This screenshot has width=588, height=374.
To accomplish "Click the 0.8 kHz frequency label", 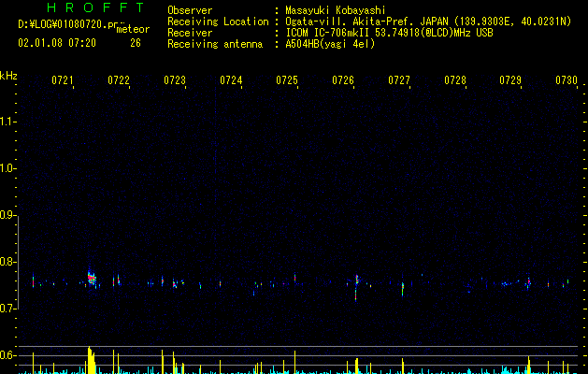I will pos(7,262).
